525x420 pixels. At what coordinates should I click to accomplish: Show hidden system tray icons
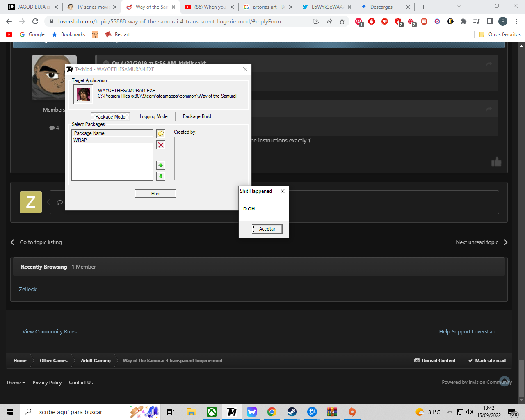click(x=450, y=412)
